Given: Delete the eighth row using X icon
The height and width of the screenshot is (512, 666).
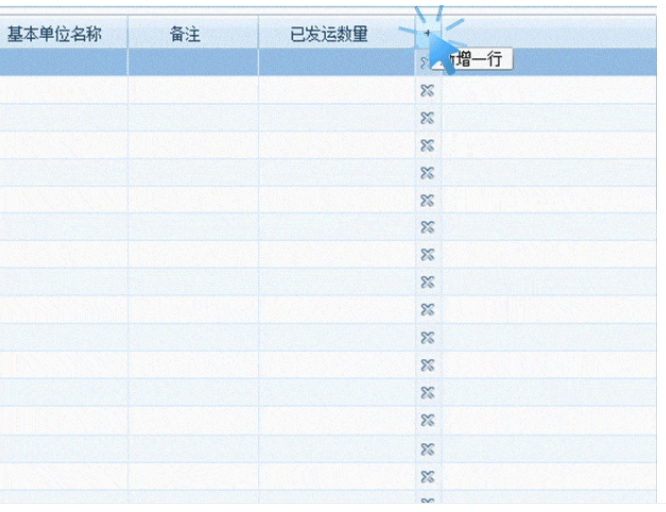Looking at the screenshot, I should click(427, 255).
